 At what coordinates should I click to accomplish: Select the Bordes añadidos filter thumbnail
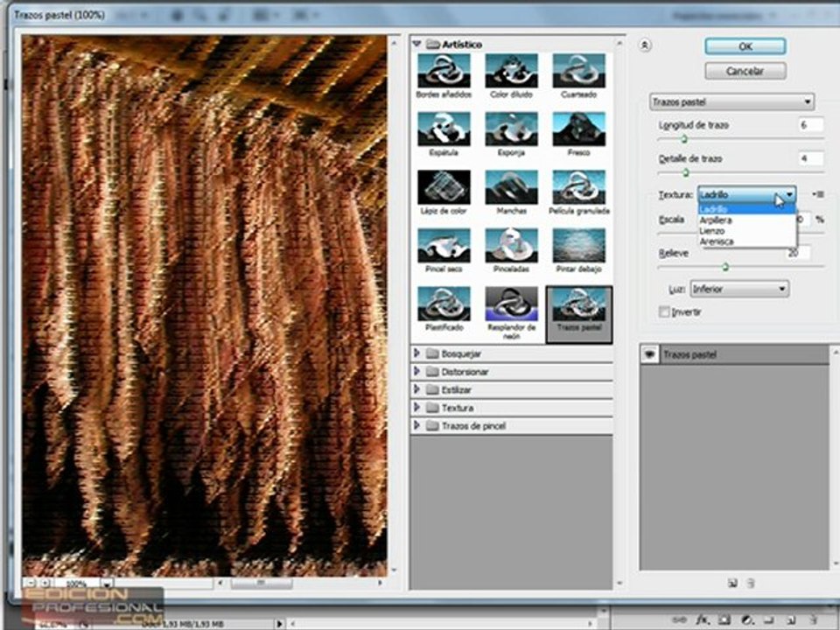point(444,71)
